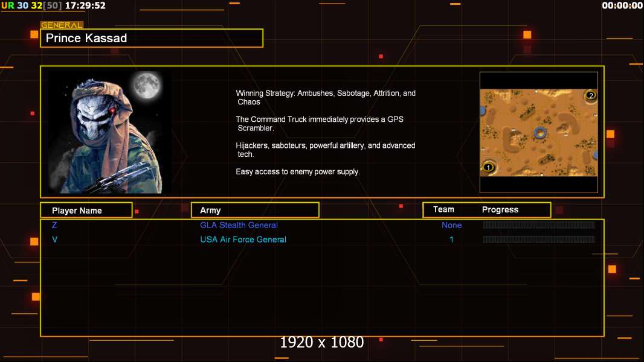
Task: Click team value None for player Z
Action: point(451,225)
